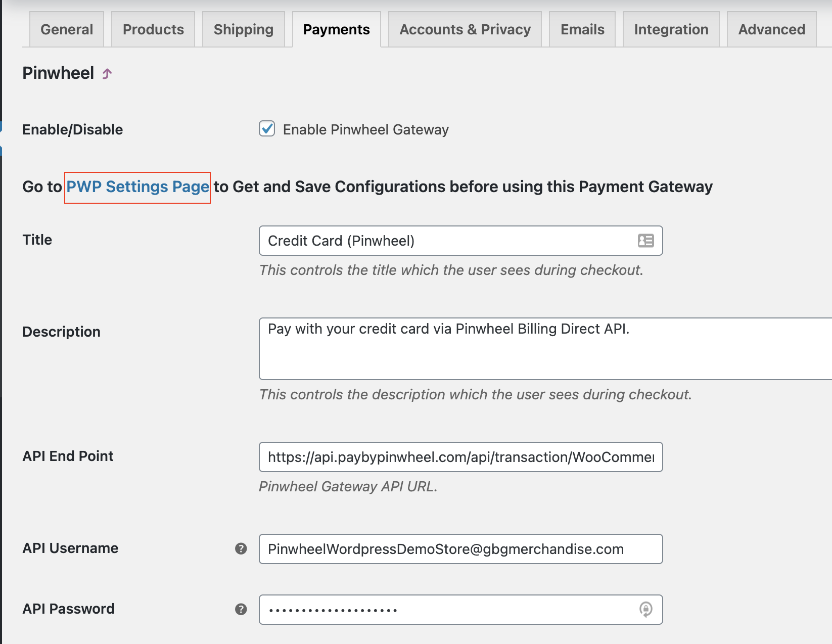The image size is (832, 644).
Task: Click the 'Enable/Disable' label
Action: click(x=73, y=129)
